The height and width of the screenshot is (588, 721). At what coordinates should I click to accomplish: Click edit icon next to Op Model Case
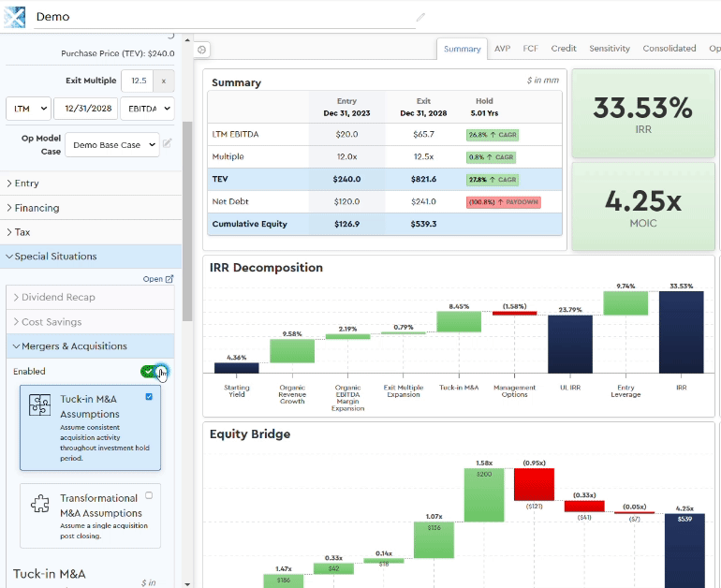(x=168, y=144)
